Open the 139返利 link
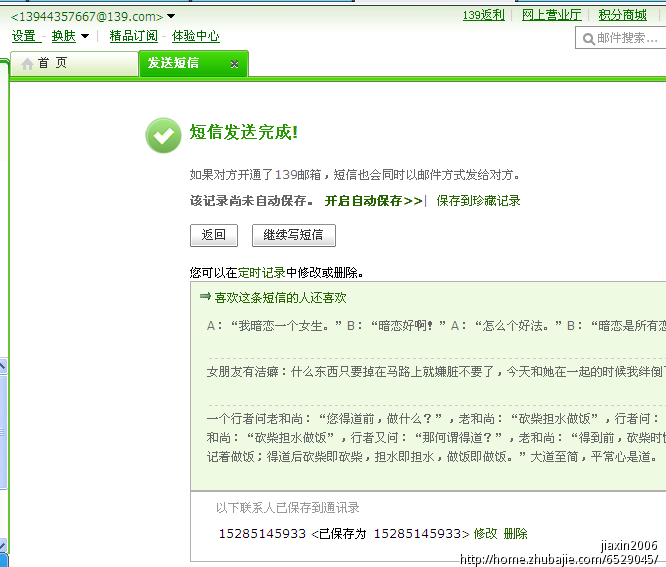Image resolution: width=666 pixels, height=567 pixels. point(483,15)
